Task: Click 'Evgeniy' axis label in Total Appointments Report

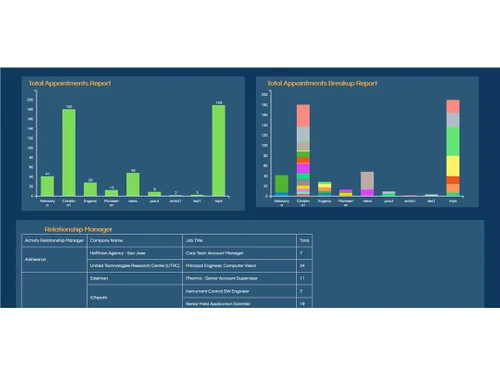Action: tap(90, 201)
